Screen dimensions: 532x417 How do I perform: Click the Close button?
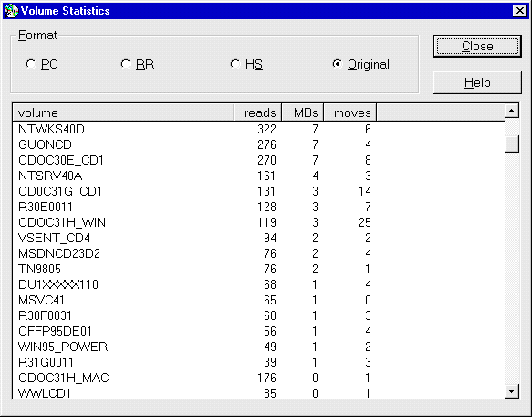pos(477,46)
